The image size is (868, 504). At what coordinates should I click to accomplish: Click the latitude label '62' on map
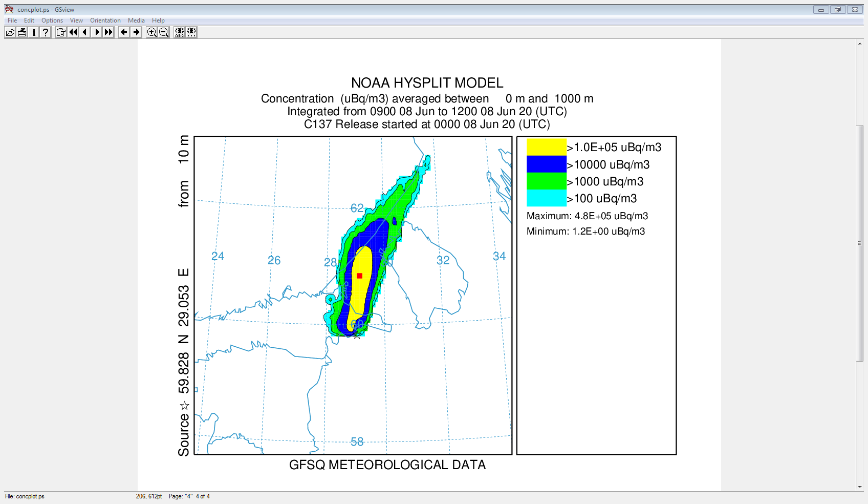pyautogui.click(x=357, y=208)
